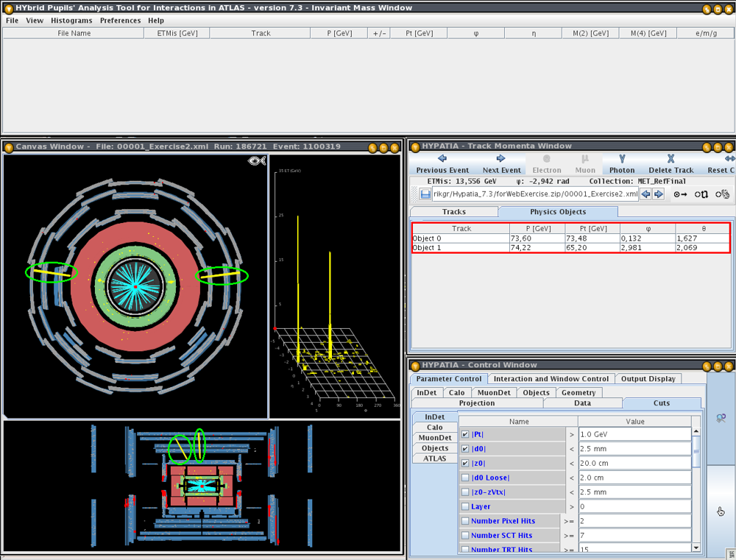Switch to the Tracks tab
This screenshot has height=560, width=736.
point(453,212)
